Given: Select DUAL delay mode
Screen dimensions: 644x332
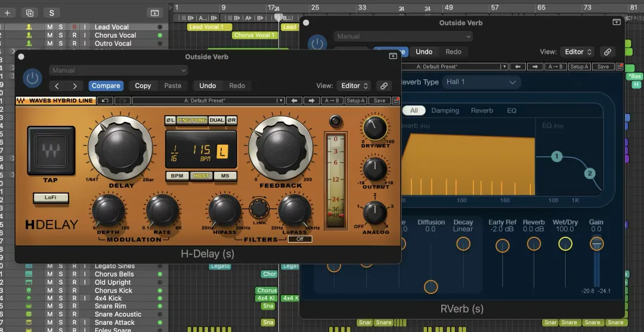Looking at the screenshot, I should (216, 120).
